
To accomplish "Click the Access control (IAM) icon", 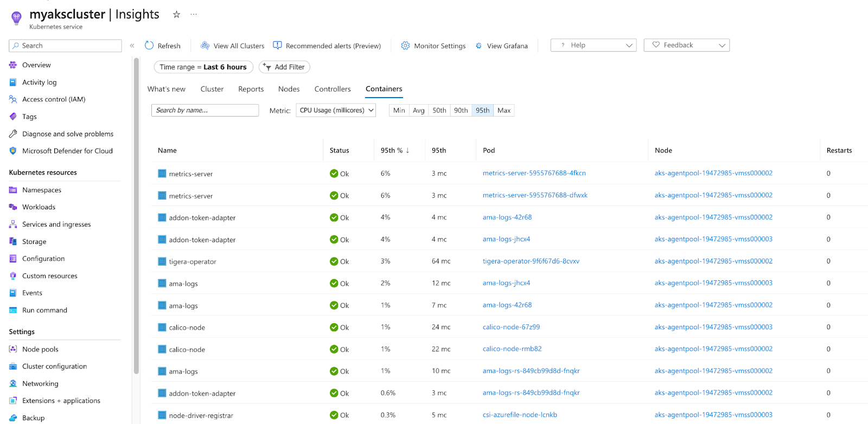I will pos(13,99).
